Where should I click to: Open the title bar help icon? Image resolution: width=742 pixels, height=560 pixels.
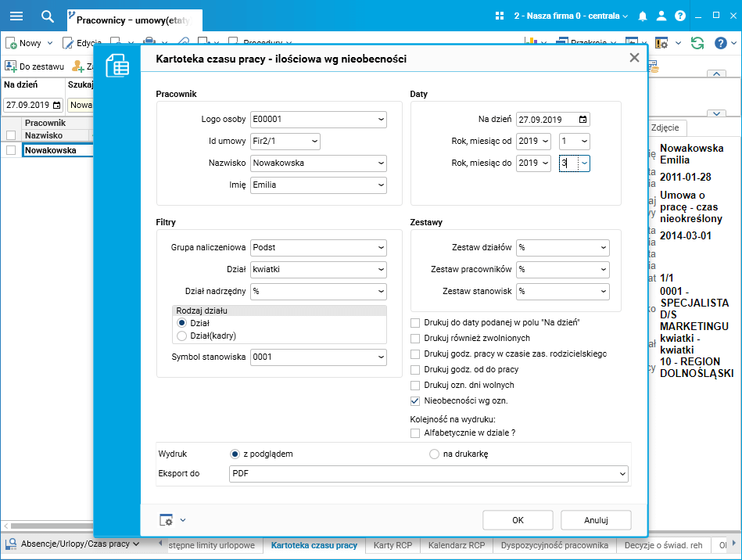680,16
